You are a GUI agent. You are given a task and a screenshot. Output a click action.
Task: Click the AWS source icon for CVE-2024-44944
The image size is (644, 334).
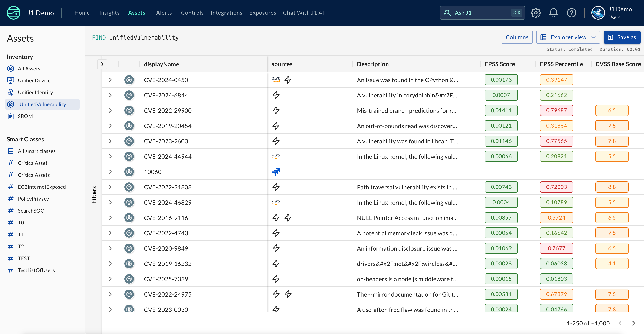[x=276, y=156]
